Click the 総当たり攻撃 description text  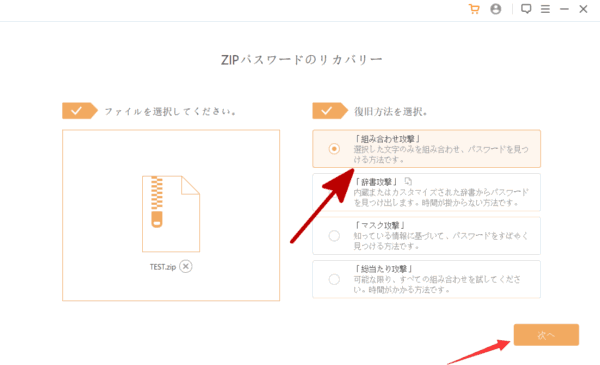click(x=437, y=284)
